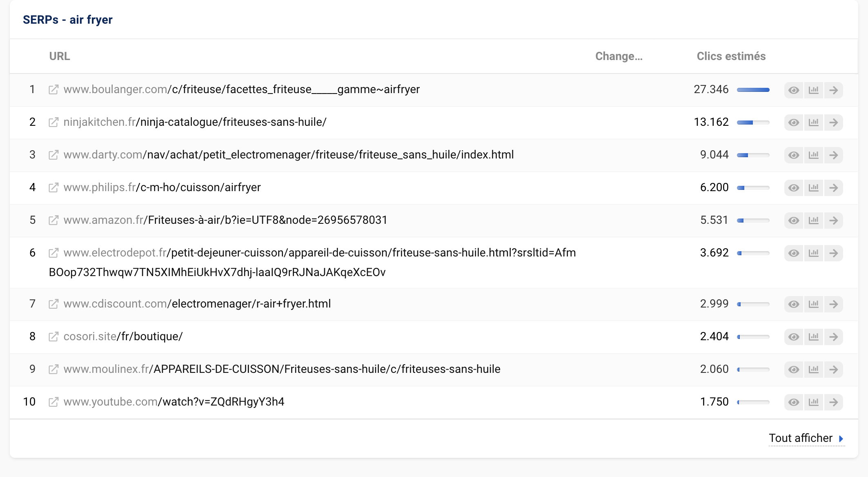Image resolution: width=868 pixels, height=477 pixels.
Task: Toggle eye preview for amazon.fr row
Action: coord(794,220)
